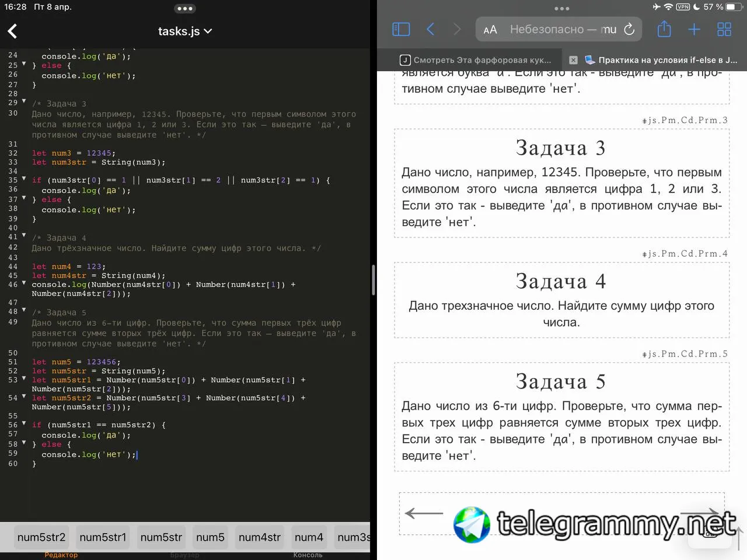Go forward in Safari history
The height and width of the screenshot is (560, 747).
pyautogui.click(x=457, y=29)
